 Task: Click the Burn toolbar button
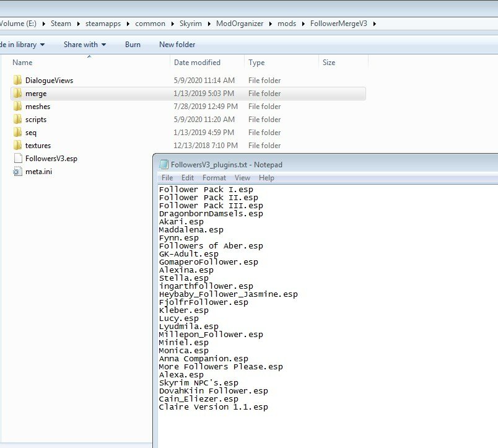click(x=133, y=45)
